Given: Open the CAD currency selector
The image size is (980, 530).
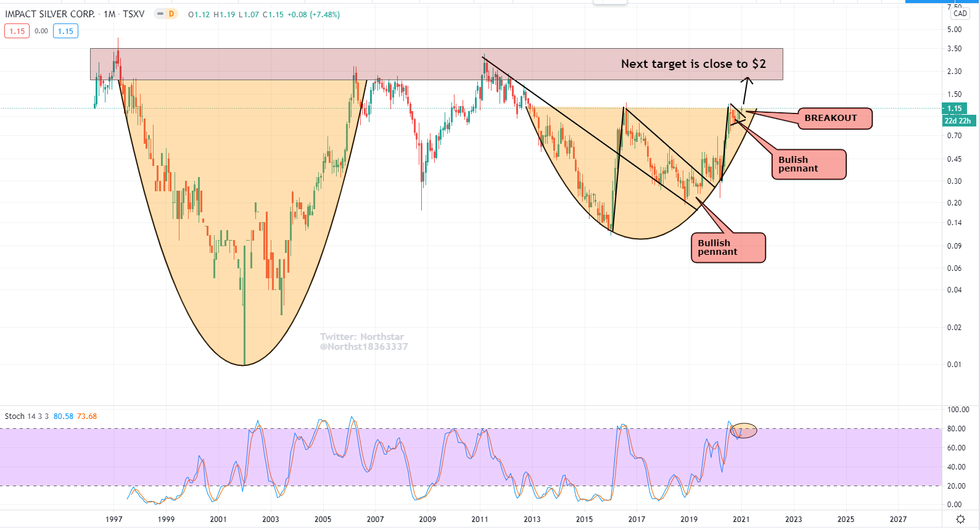Looking at the screenshot, I should pyautogui.click(x=960, y=14).
